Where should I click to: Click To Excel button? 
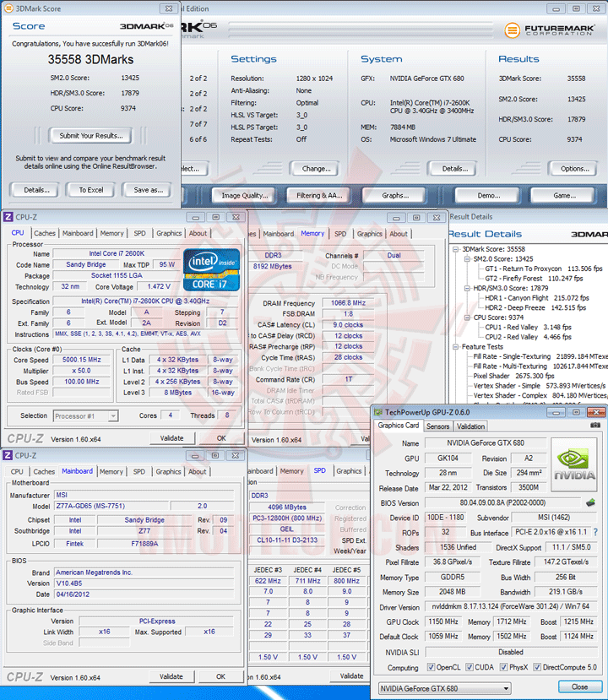(x=91, y=190)
